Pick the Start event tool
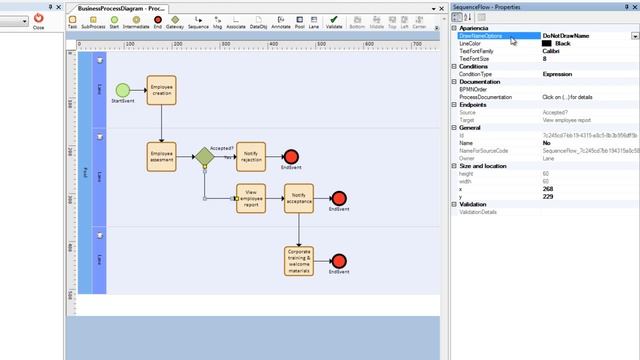Screen dimensions: 640x360 (114, 22)
